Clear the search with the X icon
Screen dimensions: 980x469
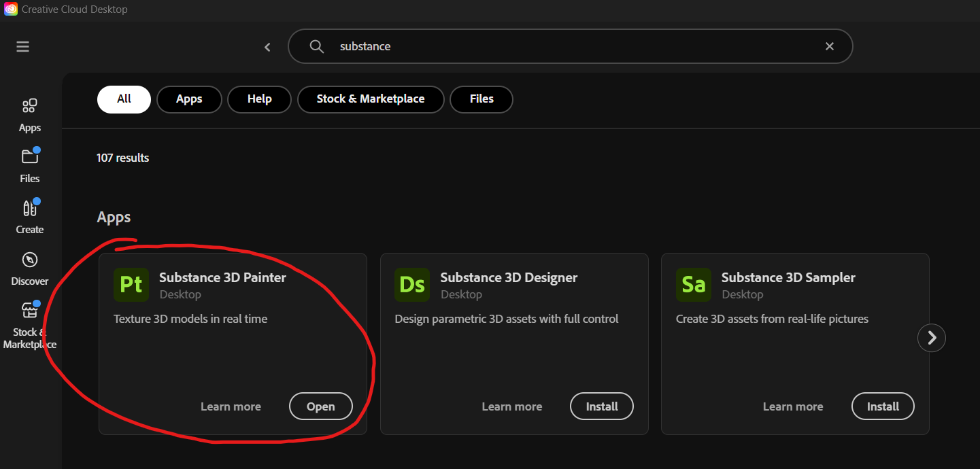pyautogui.click(x=830, y=46)
